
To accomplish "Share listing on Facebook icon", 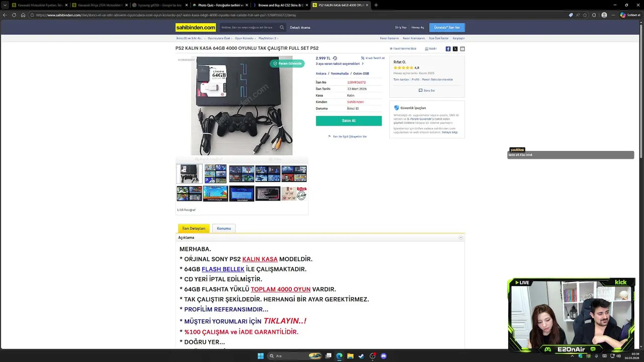I will click(448, 49).
